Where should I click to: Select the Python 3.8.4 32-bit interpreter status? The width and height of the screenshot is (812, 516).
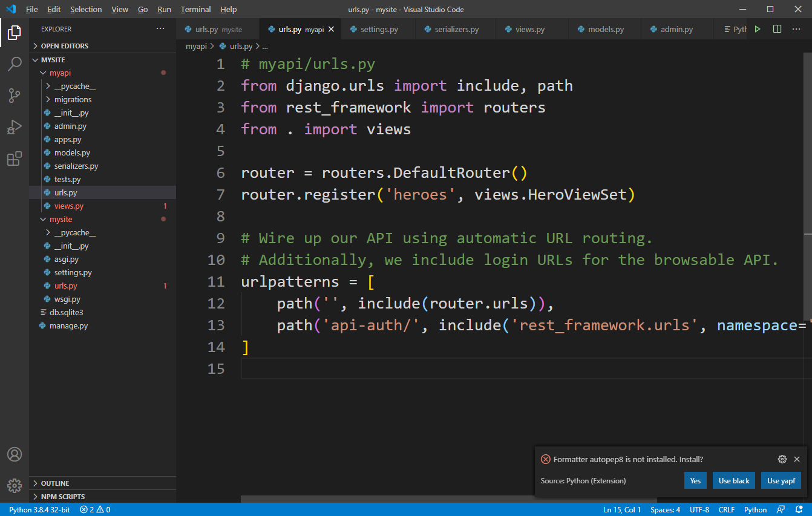39,509
